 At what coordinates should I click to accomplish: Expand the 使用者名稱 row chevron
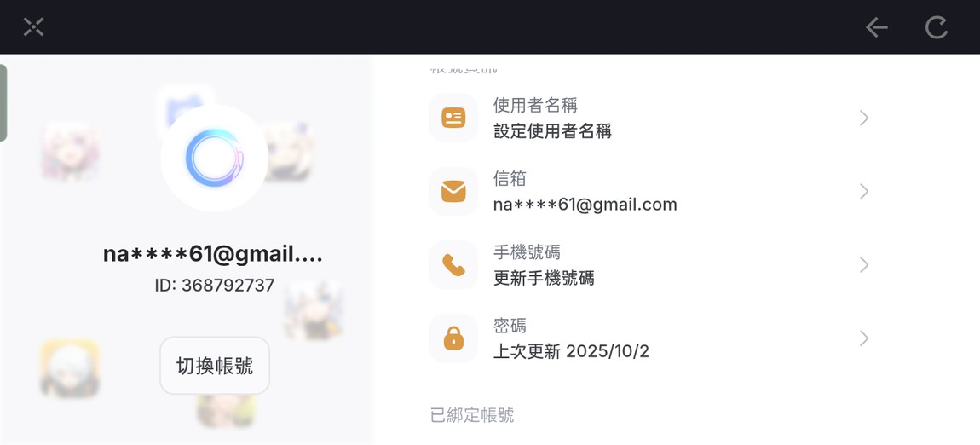pos(863,118)
